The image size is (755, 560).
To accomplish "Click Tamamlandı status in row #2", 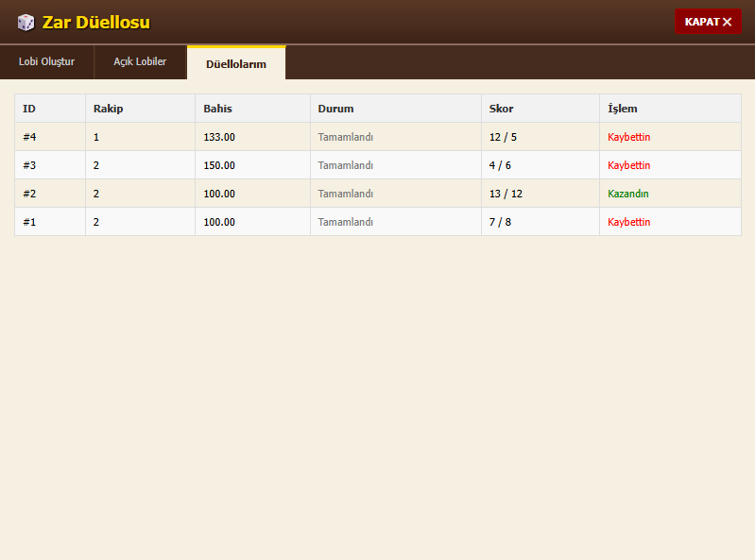I will coord(345,194).
